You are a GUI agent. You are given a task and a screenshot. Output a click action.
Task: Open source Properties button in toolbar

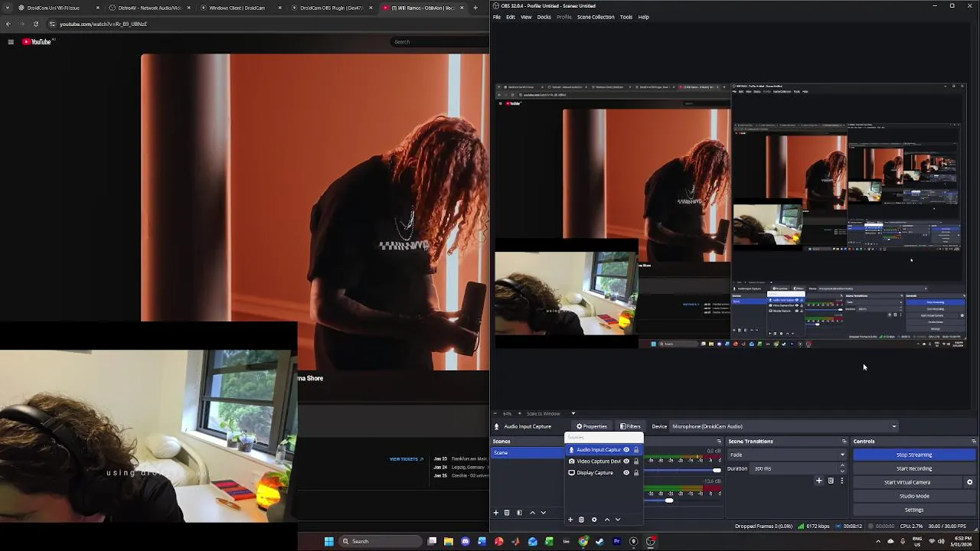[592, 426]
